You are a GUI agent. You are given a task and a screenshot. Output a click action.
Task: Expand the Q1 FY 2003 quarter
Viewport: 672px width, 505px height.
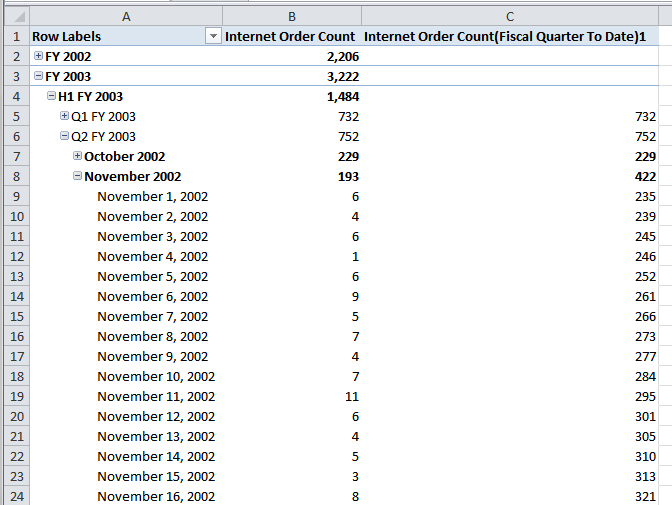pos(64,116)
